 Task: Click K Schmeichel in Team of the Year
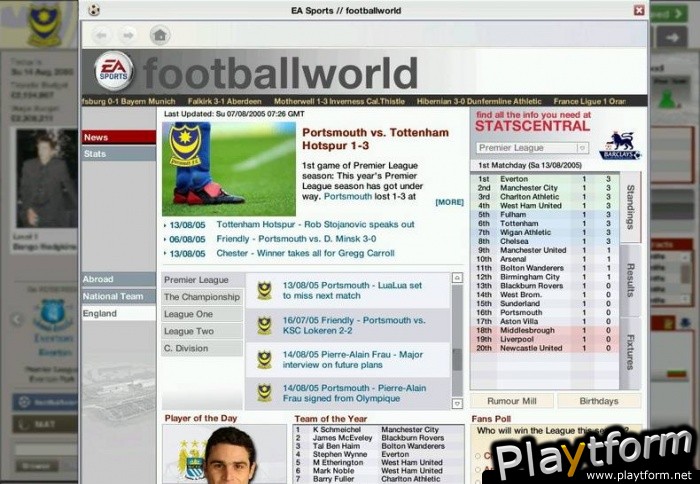tap(337, 430)
